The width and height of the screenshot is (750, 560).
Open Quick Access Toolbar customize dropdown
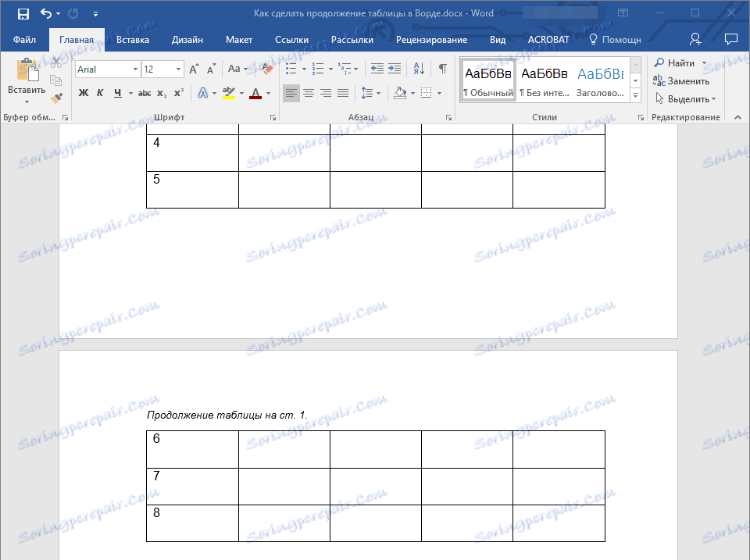(x=95, y=14)
